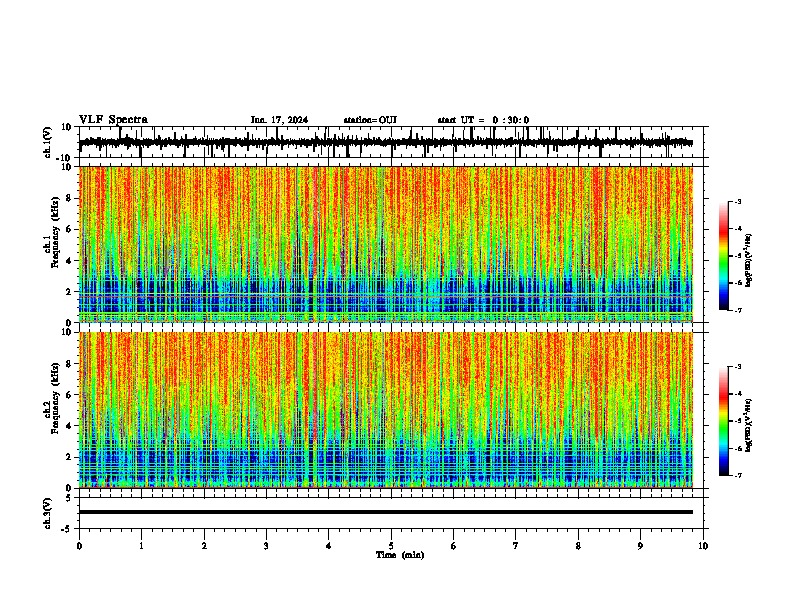Viewport: 792px width, 612px height.
Task: Click time axis tick label "4"
Action: 329,546
